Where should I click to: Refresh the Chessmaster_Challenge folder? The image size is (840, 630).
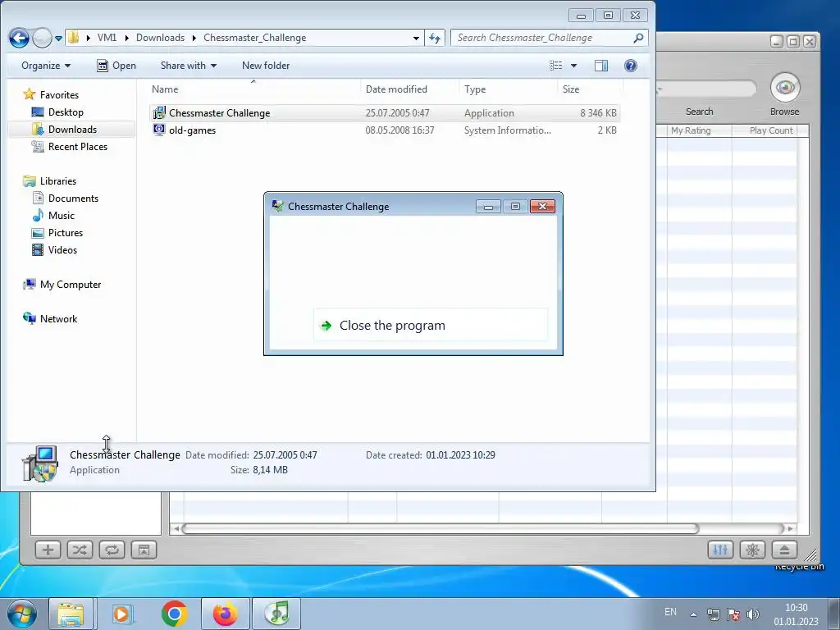coord(435,38)
